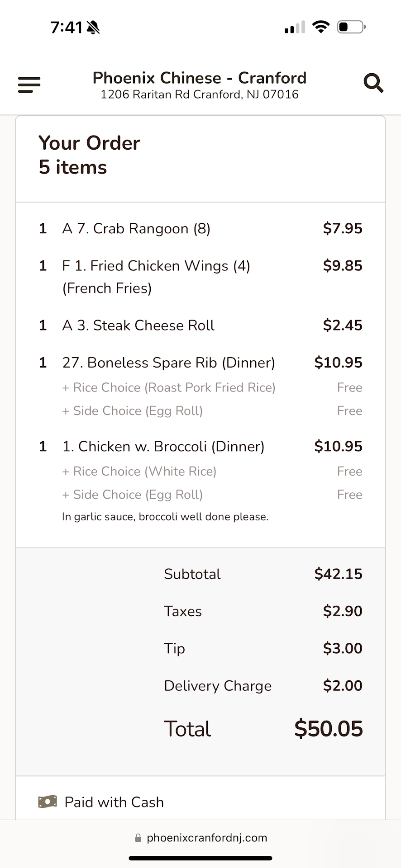
Task: Tap the cellular signal bars
Action: pyautogui.click(x=295, y=28)
